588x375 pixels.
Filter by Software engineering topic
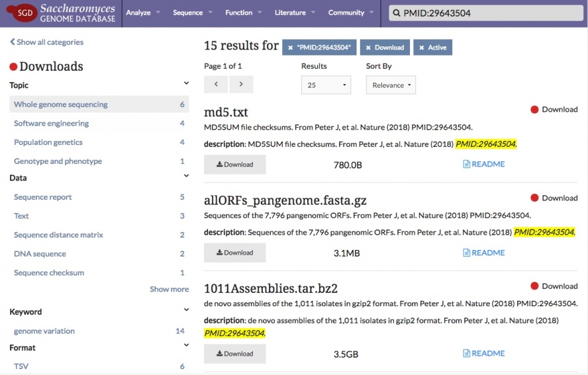tap(99, 123)
